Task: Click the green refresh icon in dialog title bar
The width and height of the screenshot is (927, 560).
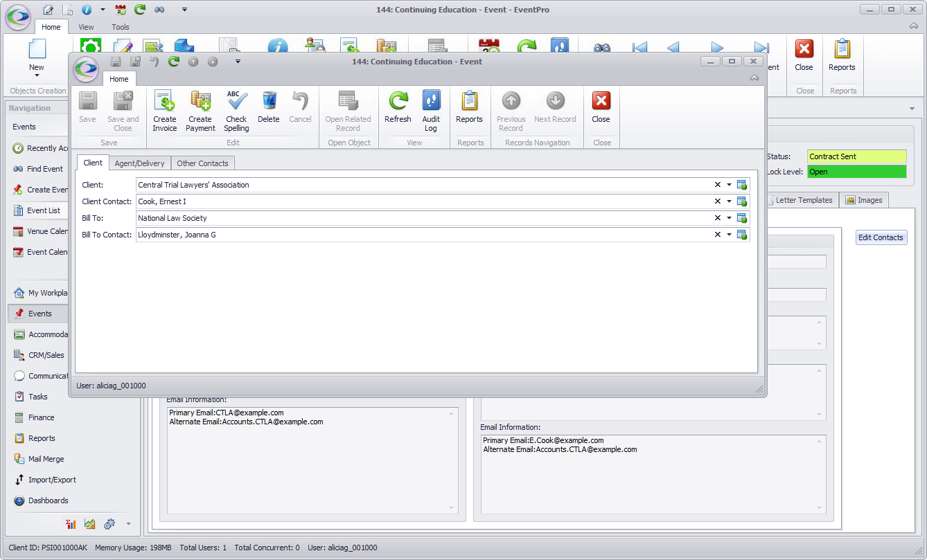Action: [x=174, y=62]
